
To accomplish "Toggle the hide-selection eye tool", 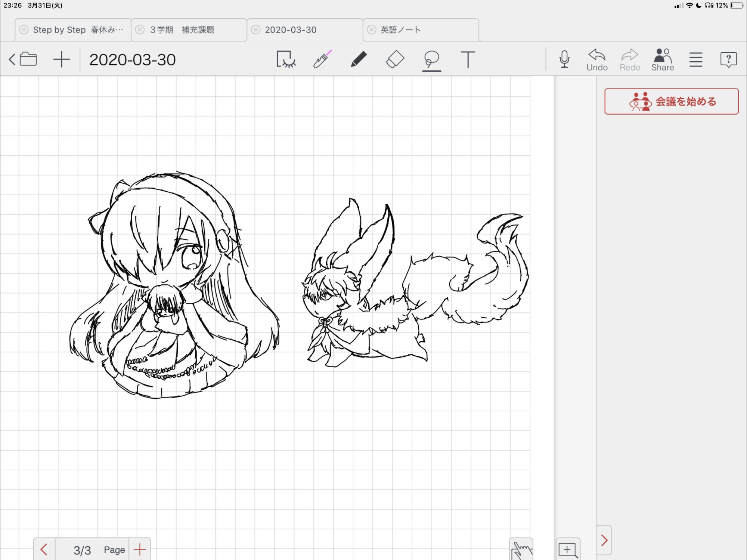I will (x=286, y=59).
